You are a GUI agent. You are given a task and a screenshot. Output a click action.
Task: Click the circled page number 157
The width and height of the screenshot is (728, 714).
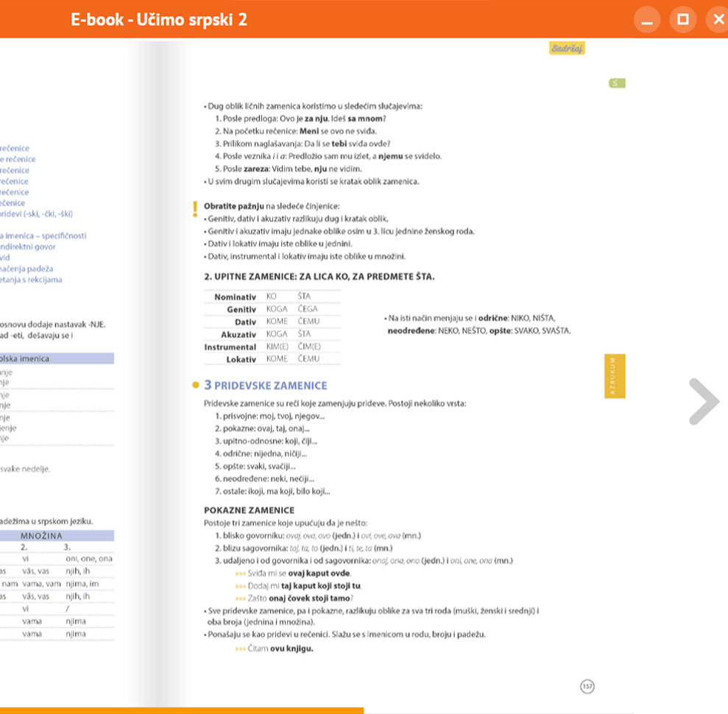[x=587, y=686]
